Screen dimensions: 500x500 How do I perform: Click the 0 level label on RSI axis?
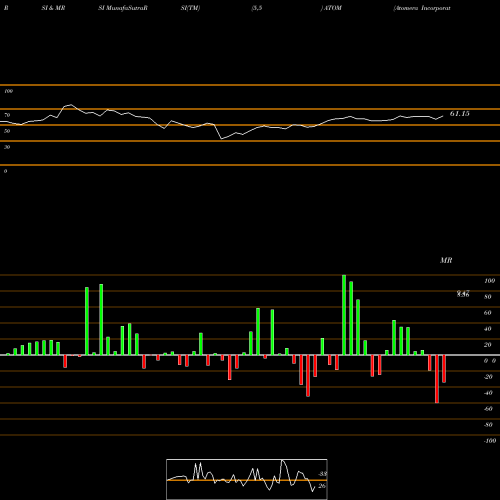pyautogui.click(x=5, y=171)
